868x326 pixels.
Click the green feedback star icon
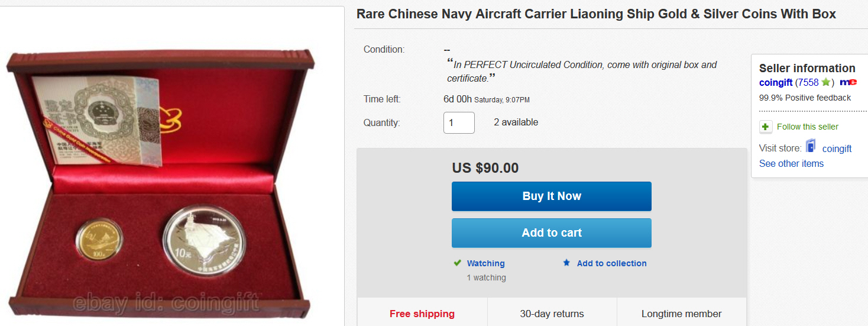[826, 82]
